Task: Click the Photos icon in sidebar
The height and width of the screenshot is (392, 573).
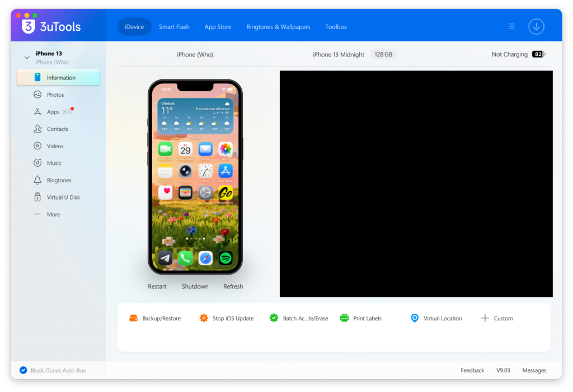Action: point(37,95)
